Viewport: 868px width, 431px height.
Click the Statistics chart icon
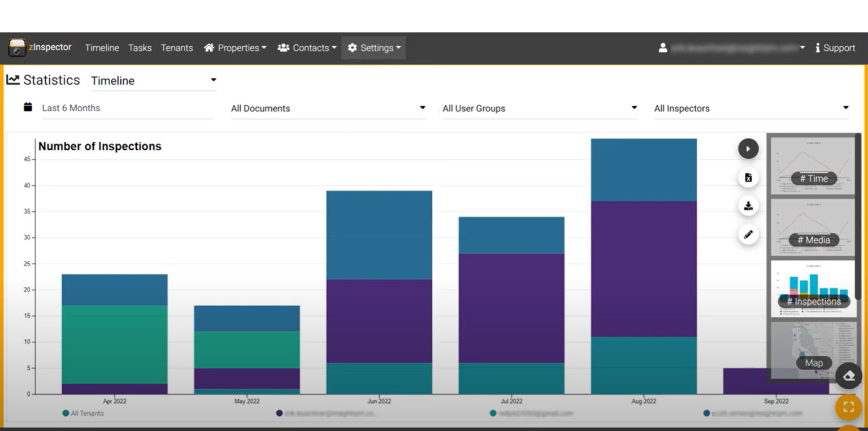[x=13, y=79]
